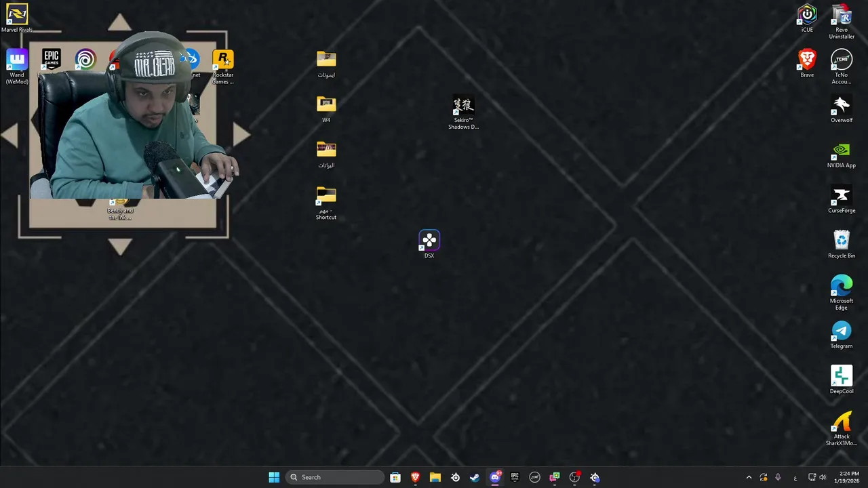Image resolution: width=868 pixels, height=488 pixels.
Task: Open Brave from the taskbar
Action: [x=415, y=477]
